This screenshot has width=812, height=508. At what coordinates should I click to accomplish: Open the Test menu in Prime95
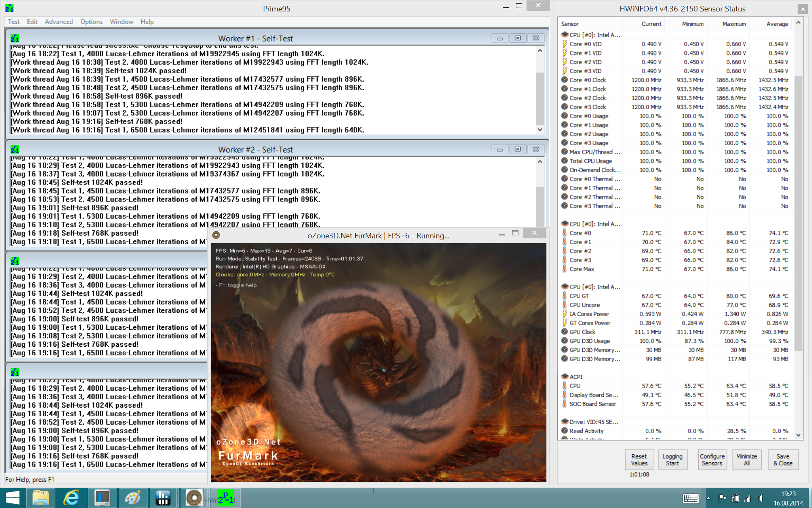14,22
